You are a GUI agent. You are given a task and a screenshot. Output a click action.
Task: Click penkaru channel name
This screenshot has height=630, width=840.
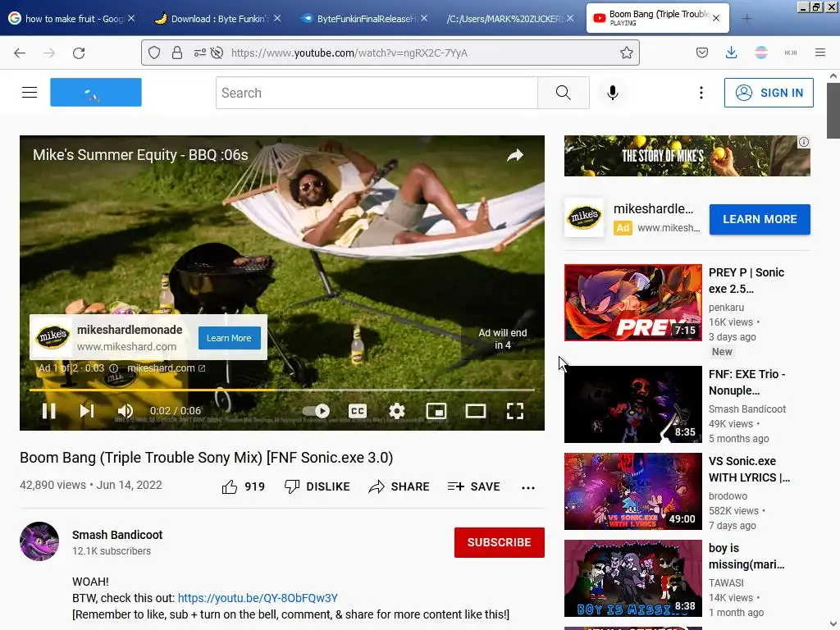[726, 308]
